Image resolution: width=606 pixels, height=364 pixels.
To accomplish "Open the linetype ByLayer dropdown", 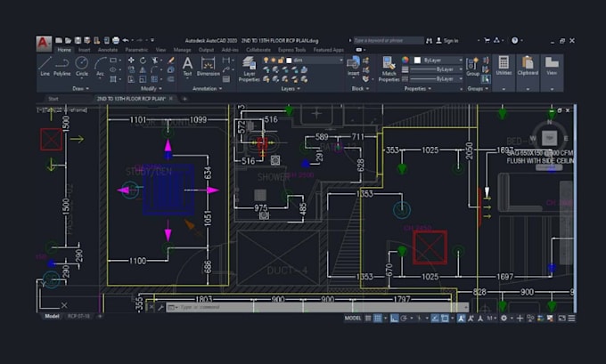I will tap(437, 78).
